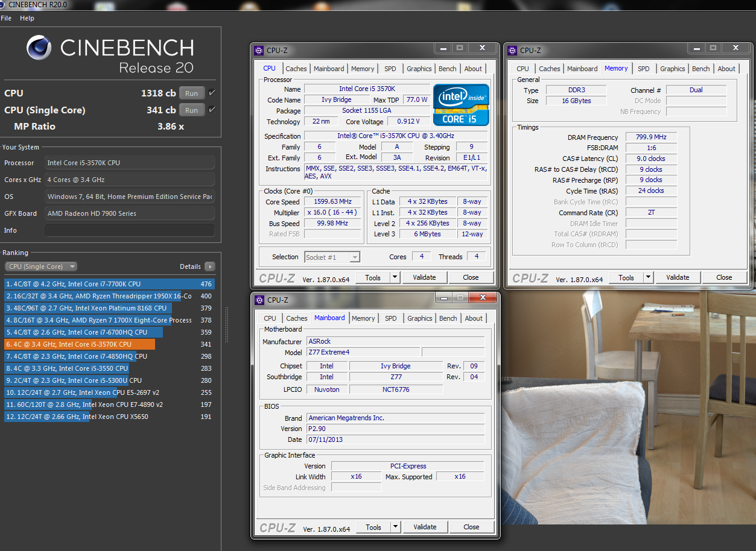The image size is (756, 551).
Task: Select ranking entry Intel Core i7-4850HQ
Action: tap(109, 356)
